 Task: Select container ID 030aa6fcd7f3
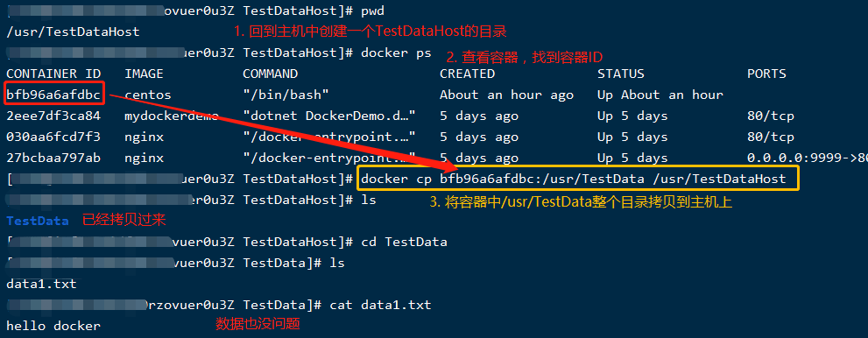point(53,137)
